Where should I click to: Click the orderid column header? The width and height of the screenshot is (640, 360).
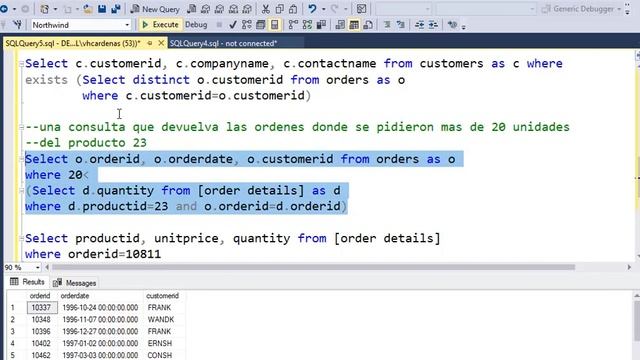pos(40,296)
